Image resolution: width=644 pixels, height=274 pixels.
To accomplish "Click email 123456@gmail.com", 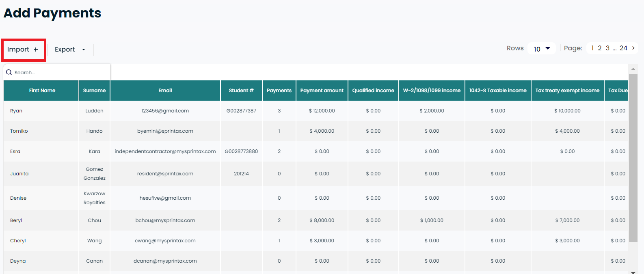I will point(165,111).
